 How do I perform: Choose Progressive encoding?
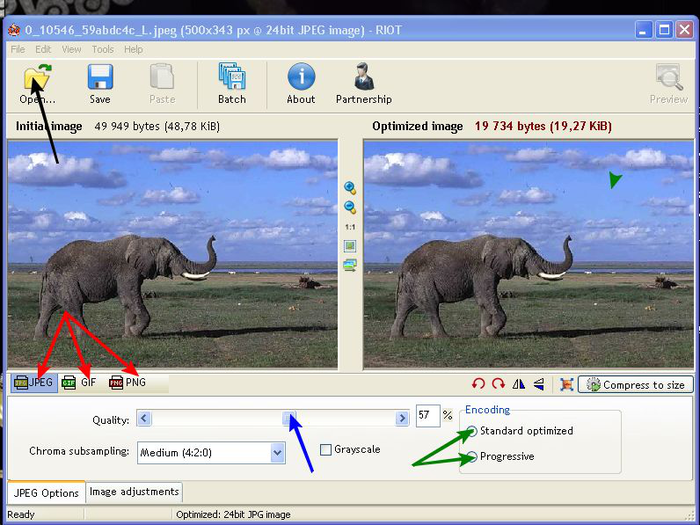(471, 457)
